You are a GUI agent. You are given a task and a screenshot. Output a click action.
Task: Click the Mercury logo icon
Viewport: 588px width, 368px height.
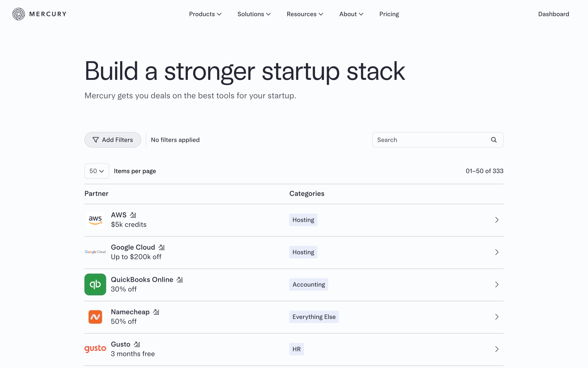click(19, 14)
